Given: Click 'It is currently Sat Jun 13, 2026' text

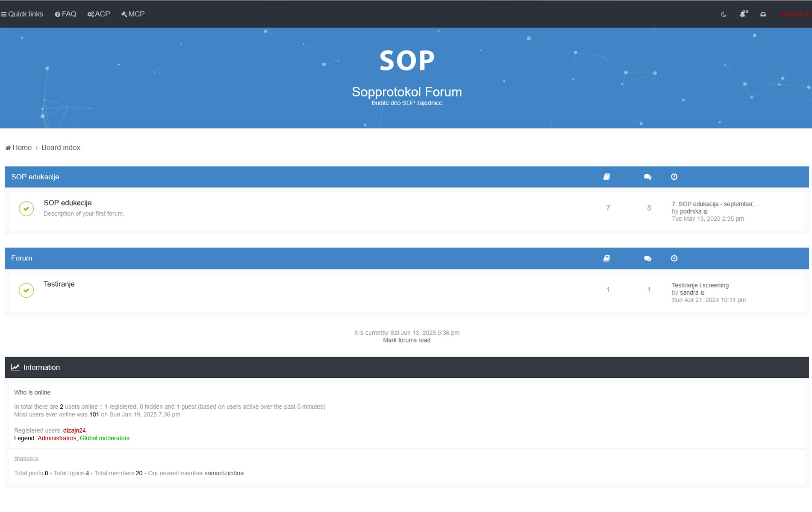Looking at the screenshot, I should [x=406, y=333].
